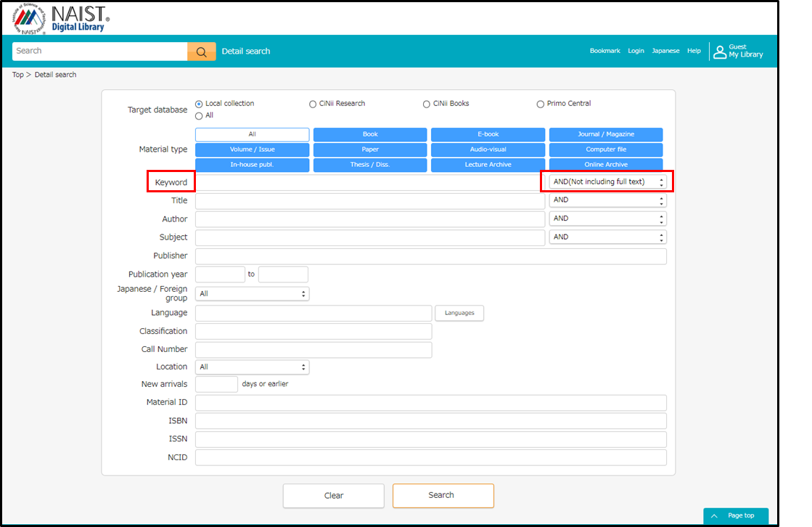Focus the Publication year end field
Image resolution: width=812 pixels, height=527 pixels.
(x=283, y=274)
